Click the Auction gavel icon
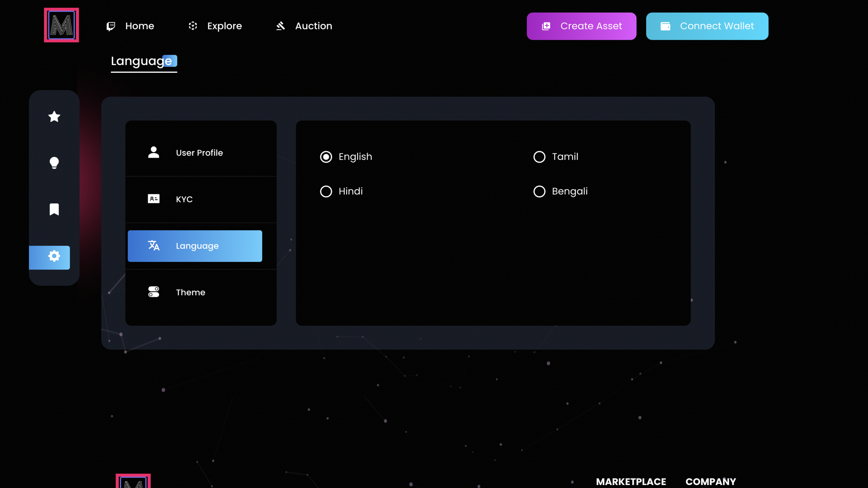The image size is (868, 488). pos(280,26)
